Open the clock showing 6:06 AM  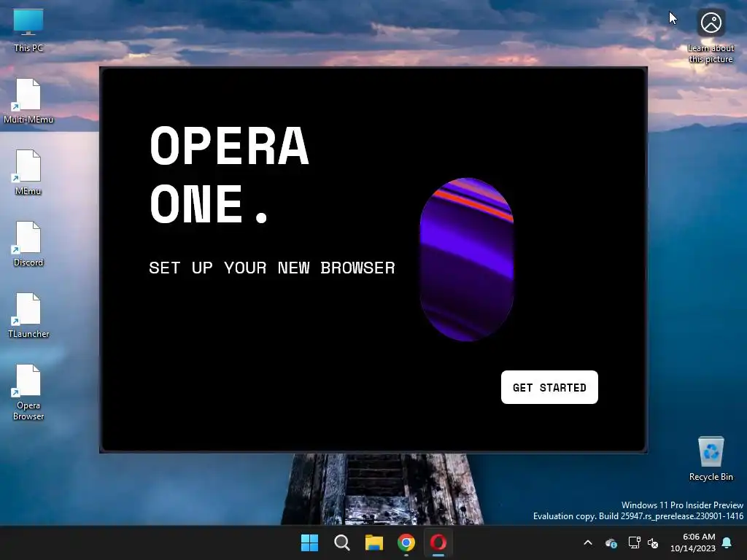(x=693, y=542)
